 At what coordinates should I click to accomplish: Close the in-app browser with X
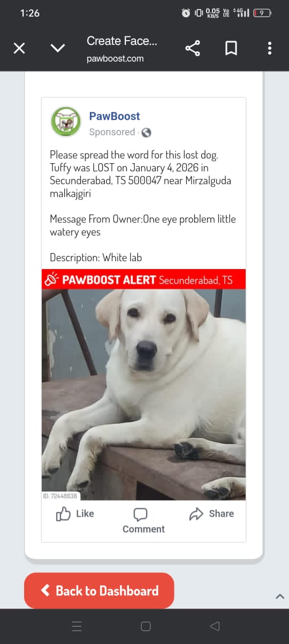[x=19, y=49]
